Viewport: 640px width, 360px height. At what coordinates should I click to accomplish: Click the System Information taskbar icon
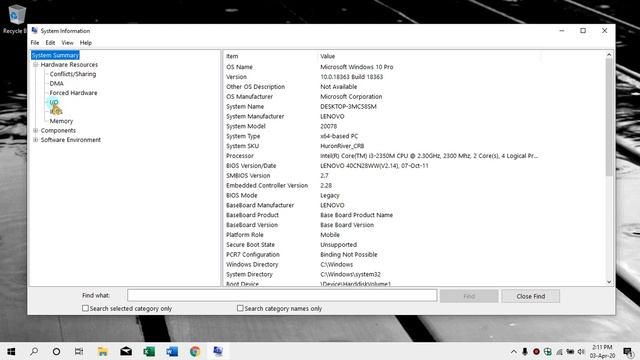(x=218, y=351)
